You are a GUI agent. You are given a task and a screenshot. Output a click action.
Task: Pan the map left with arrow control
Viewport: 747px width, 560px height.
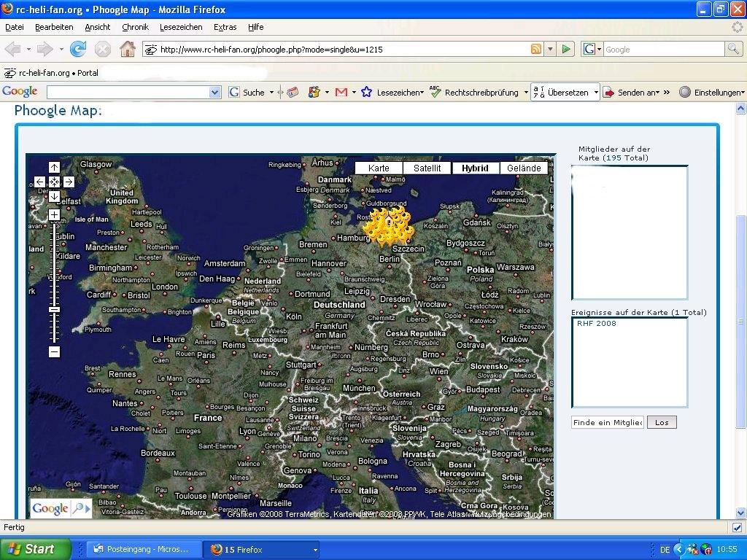[x=40, y=182]
